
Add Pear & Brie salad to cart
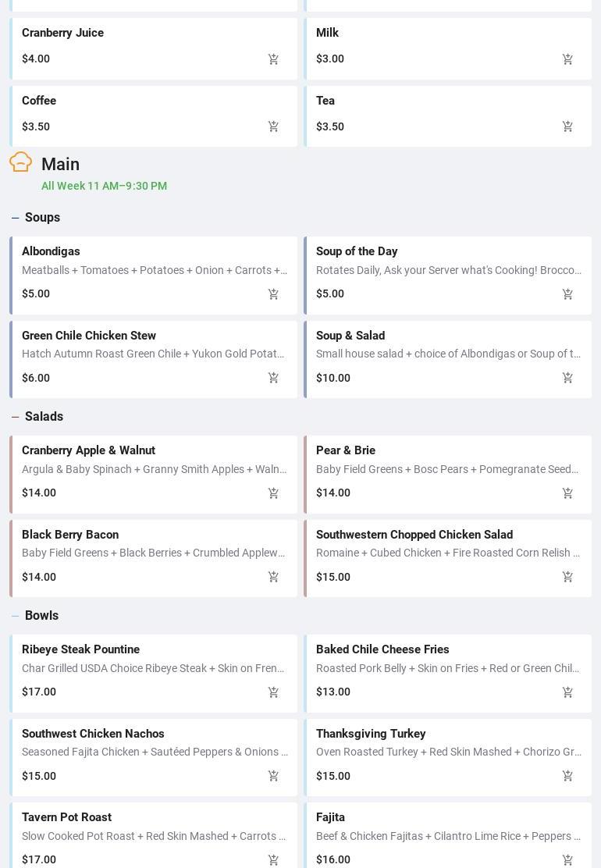point(567,493)
